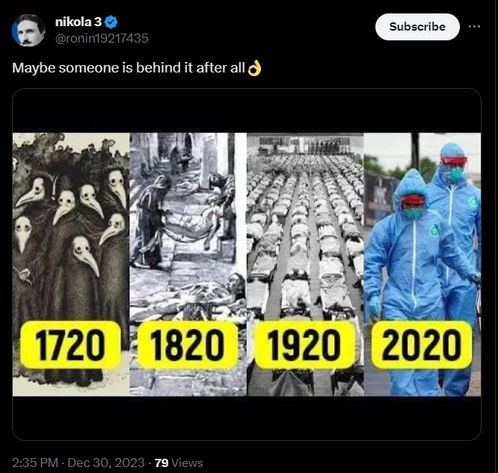Open the 2:35 PM timestamp link
Viewport: 498px width, 473px height.
[x=35, y=463]
